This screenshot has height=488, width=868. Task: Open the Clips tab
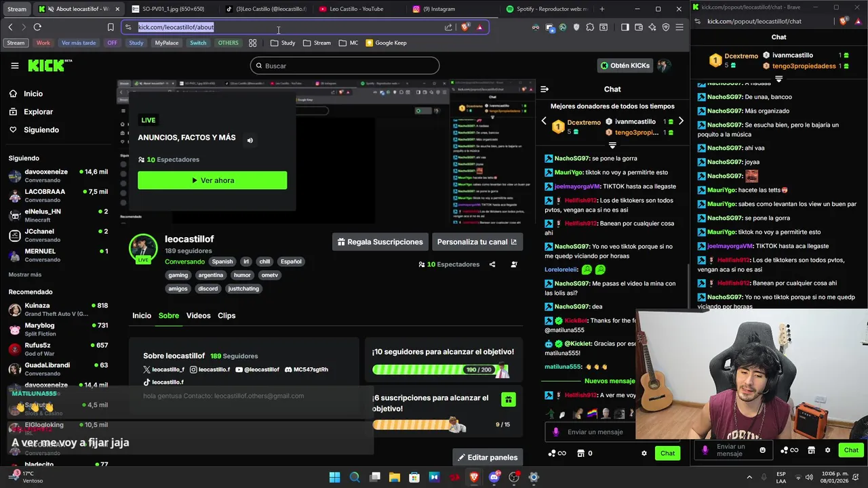(226, 316)
